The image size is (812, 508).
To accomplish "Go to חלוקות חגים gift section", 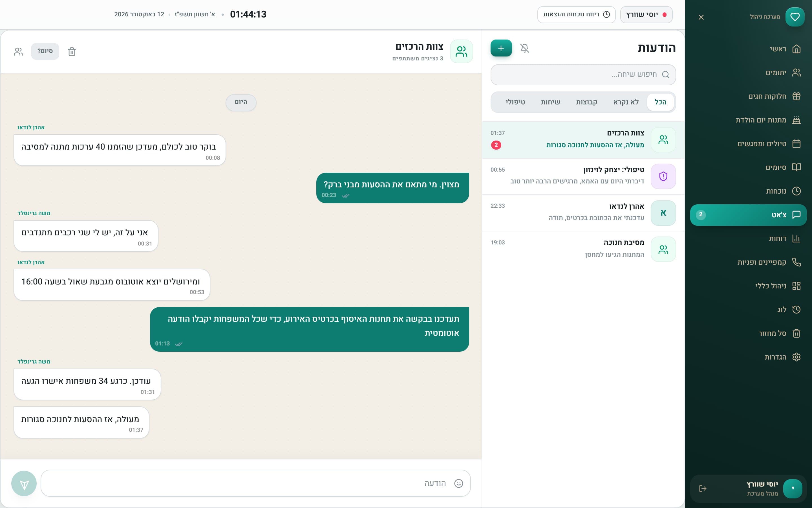I will point(748,97).
